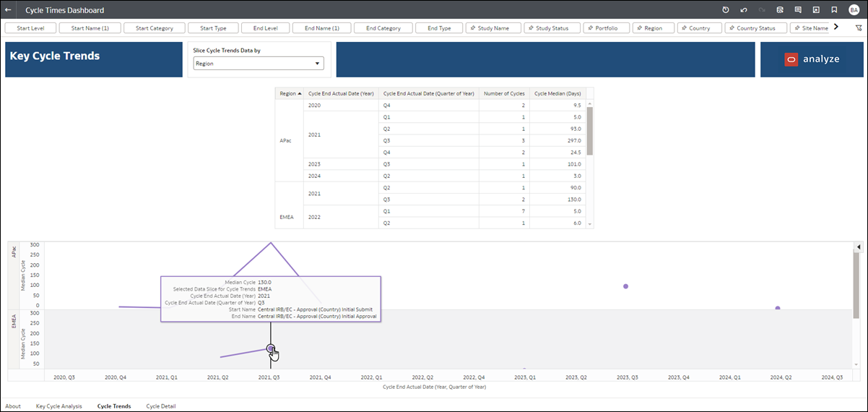The width and height of the screenshot is (868, 412).
Task: Undo the last change
Action: pos(744,10)
